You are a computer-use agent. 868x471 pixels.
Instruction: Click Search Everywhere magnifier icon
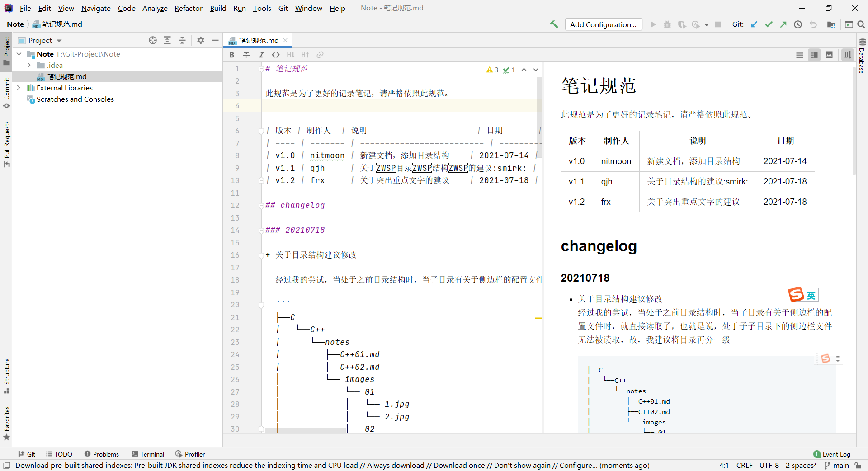pyautogui.click(x=861, y=24)
